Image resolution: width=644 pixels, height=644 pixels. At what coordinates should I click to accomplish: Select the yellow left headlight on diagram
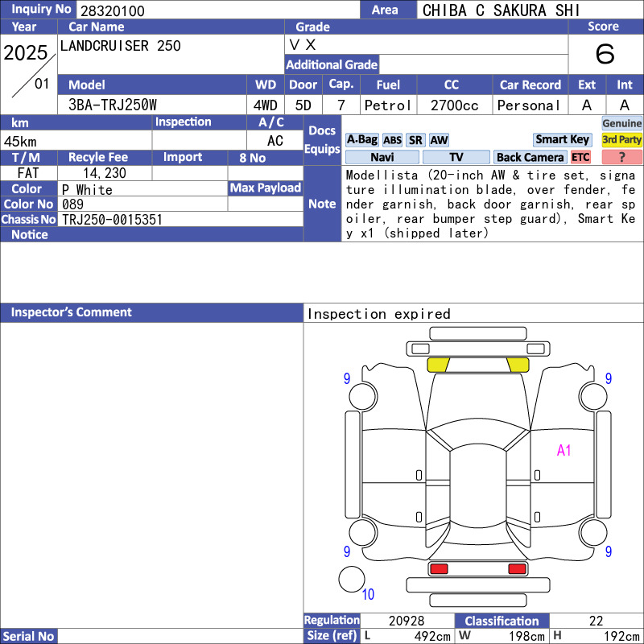438,365
